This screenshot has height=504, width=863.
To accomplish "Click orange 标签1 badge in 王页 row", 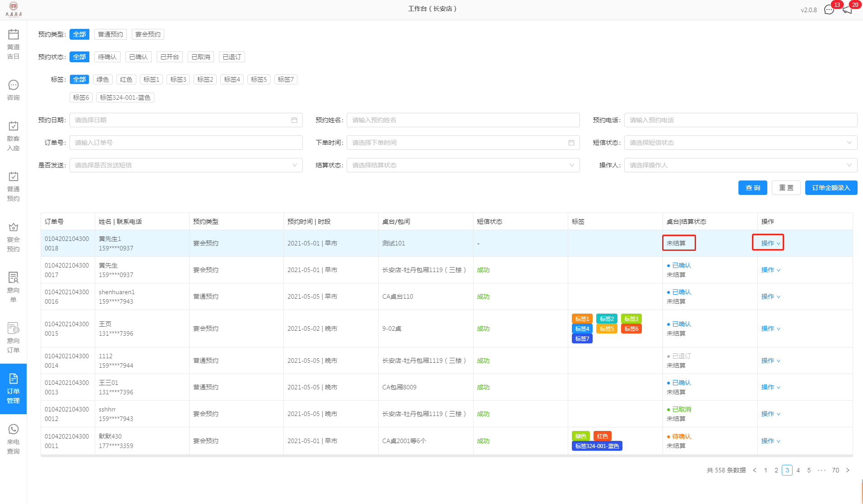I will tap(582, 319).
